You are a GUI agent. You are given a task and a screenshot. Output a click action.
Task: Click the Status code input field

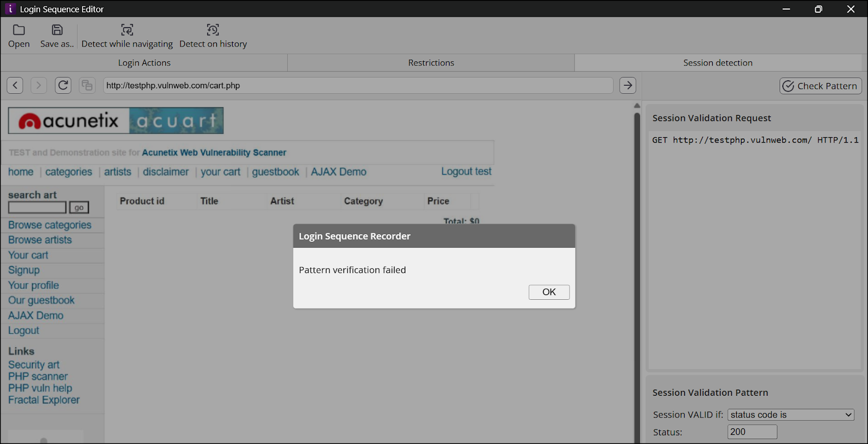point(752,432)
